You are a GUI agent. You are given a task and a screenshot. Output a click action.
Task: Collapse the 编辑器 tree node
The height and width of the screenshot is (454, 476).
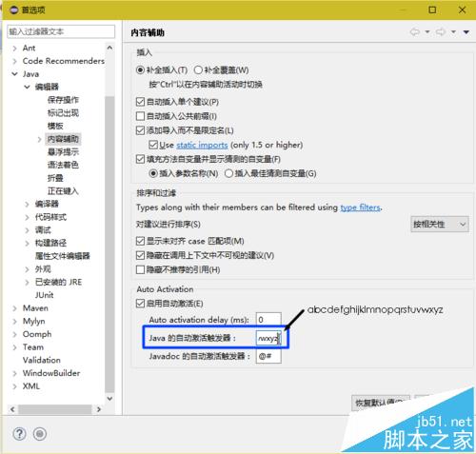point(28,87)
